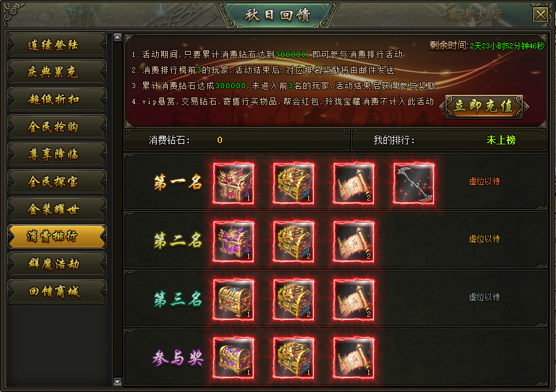
Task: Select the scythe weapon reward icon
Action: click(414, 183)
